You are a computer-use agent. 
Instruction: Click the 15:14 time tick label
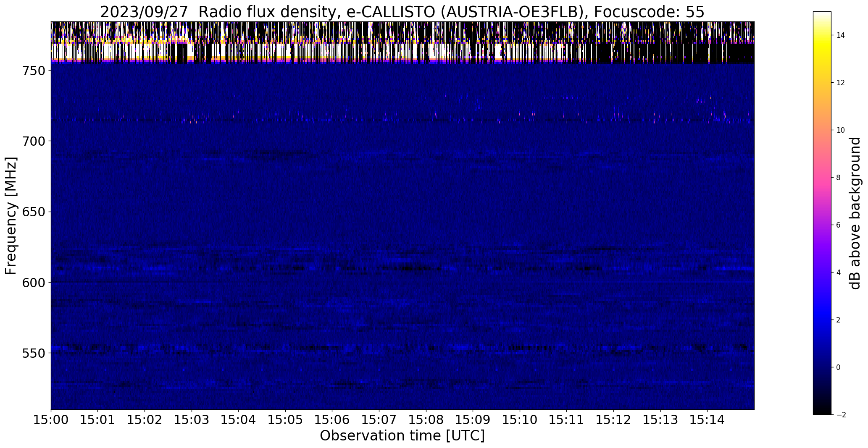pos(708,420)
